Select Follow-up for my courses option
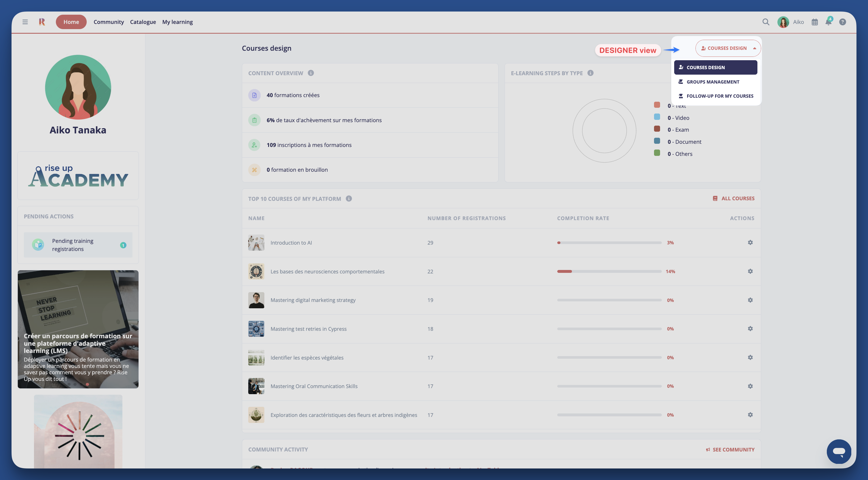868x480 pixels. click(719, 96)
